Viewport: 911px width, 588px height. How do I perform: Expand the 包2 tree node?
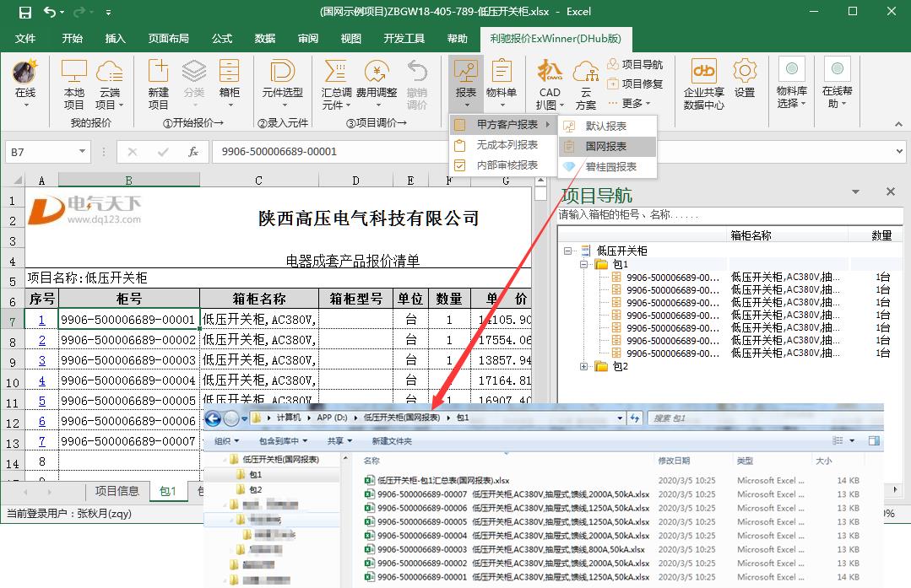click(584, 366)
